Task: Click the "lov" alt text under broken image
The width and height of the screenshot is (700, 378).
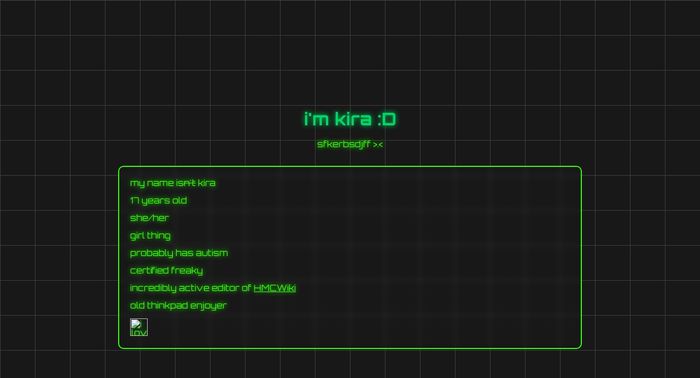Action: pyautogui.click(x=138, y=332)
